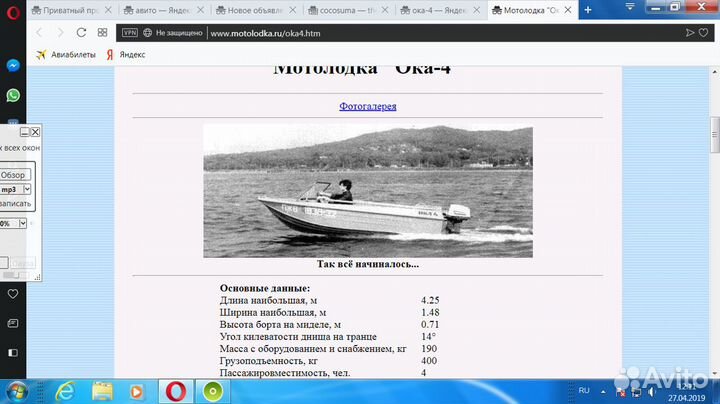The height and width of the screenshot is (404, 720).
Task: Click the send-to-flow arrow icon
Action: tap(690, 33)
